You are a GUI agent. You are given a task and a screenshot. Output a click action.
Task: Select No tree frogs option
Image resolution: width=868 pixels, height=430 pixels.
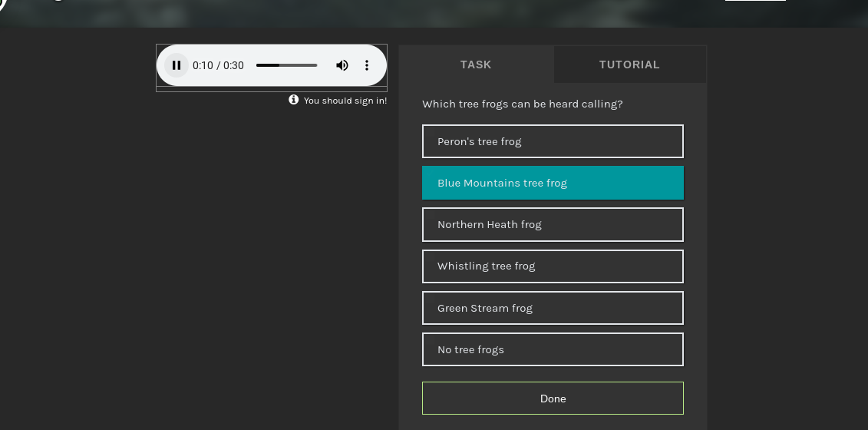[553, 349]
